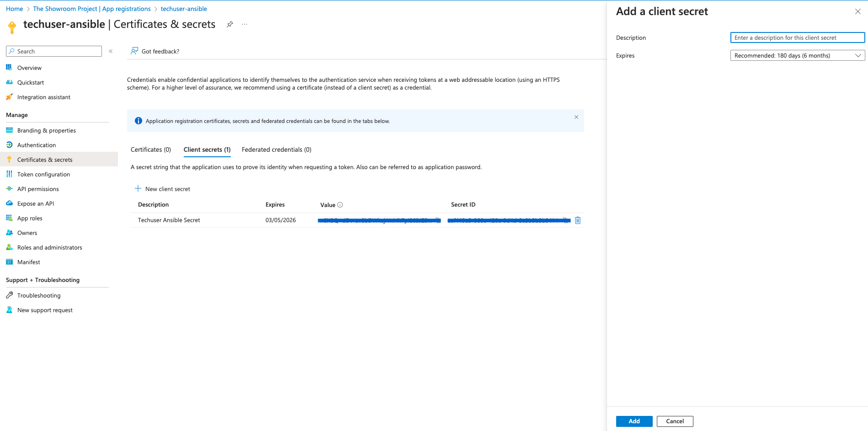Go to Home breadcrumb
Screen dimensions: 868x431
[x=14, y=9]
